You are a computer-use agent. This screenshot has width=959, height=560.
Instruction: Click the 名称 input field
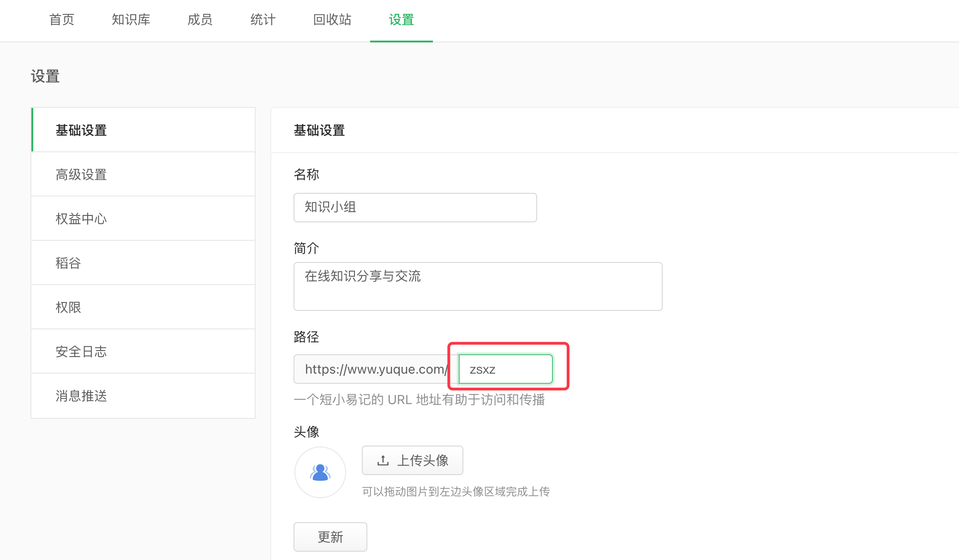coord(415,208)
